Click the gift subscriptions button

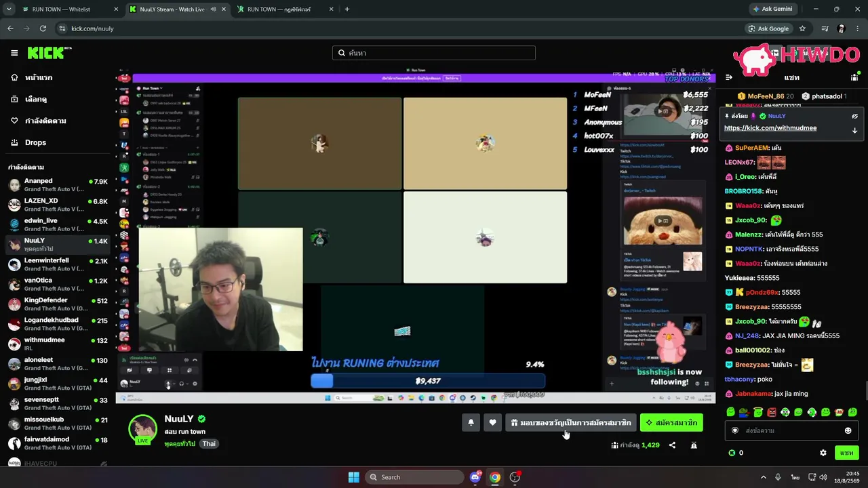point(571,423)
